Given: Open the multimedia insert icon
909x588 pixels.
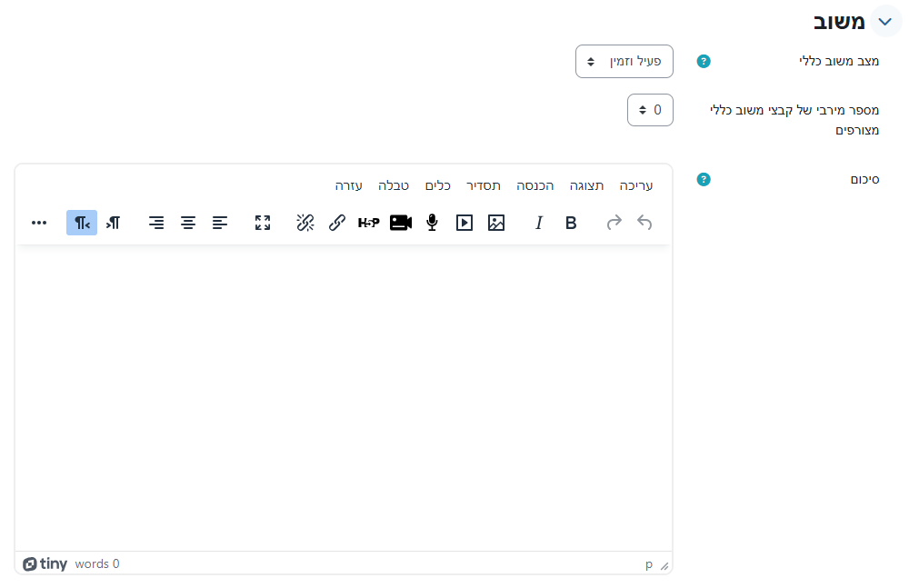Looking at the screenshot, I should pyautogui.click(x=464, y=223).
